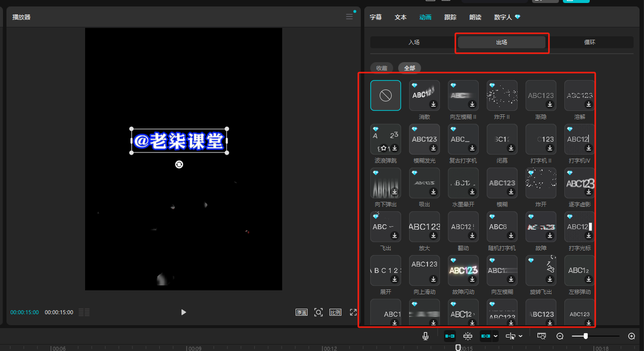Image resolution: width=644 pixels, height=351 pixels.
Task: Click the ruler-magnifier fit timeline icon
Action: [x=542, y=336]
